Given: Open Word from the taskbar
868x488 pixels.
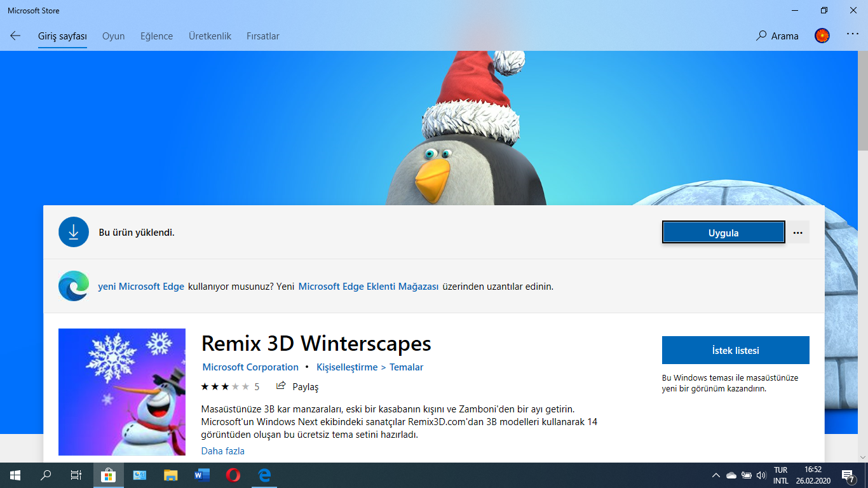Looking at the screenshot, I should 202,475.
